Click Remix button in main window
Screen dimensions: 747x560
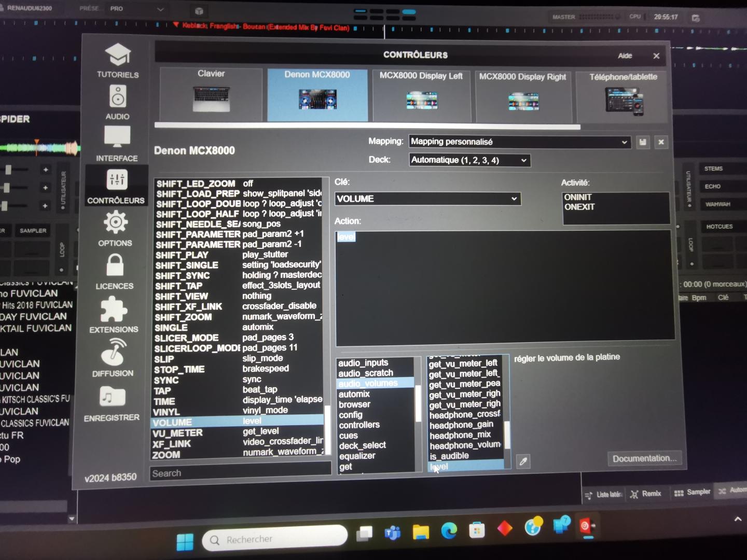646,494
